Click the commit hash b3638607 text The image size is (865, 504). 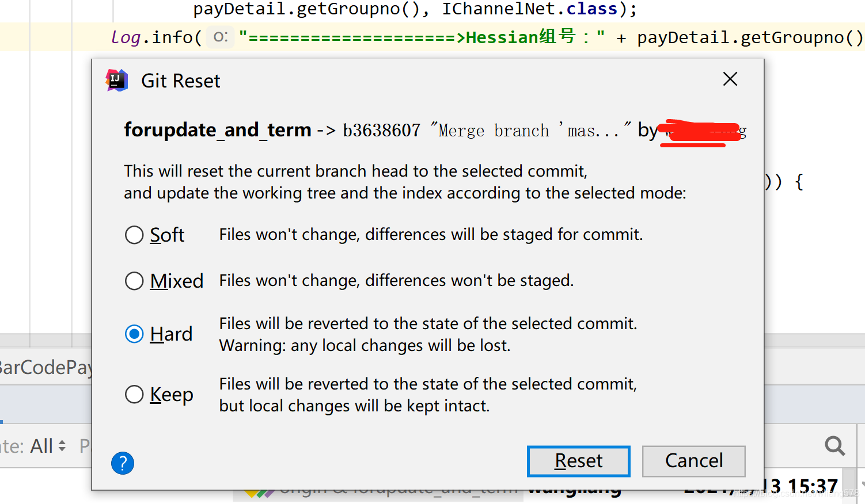382,131
